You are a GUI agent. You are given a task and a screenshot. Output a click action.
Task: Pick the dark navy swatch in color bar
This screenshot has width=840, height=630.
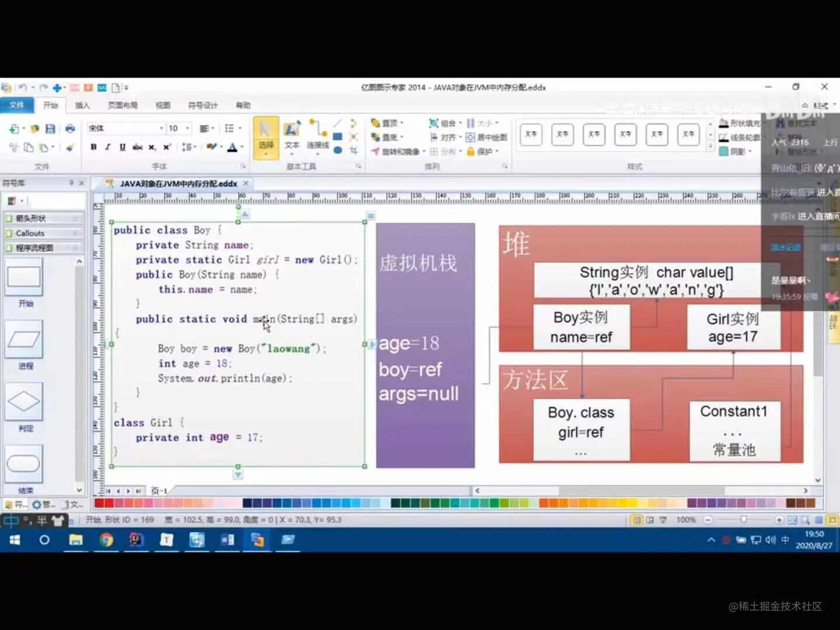click(x=247, y=503)
